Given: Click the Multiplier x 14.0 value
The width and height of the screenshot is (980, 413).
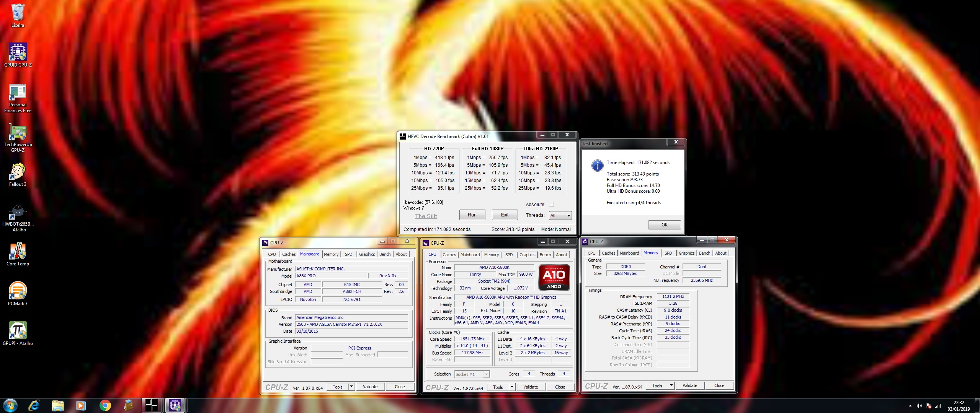Looking at the screenshot, I should [x=472, y=346].
